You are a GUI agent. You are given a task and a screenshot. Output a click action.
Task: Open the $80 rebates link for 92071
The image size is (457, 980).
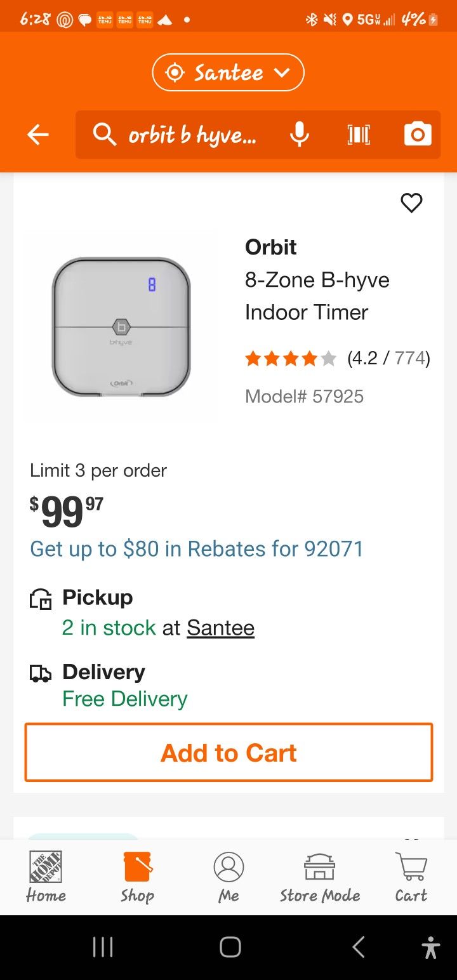(197, 549)
